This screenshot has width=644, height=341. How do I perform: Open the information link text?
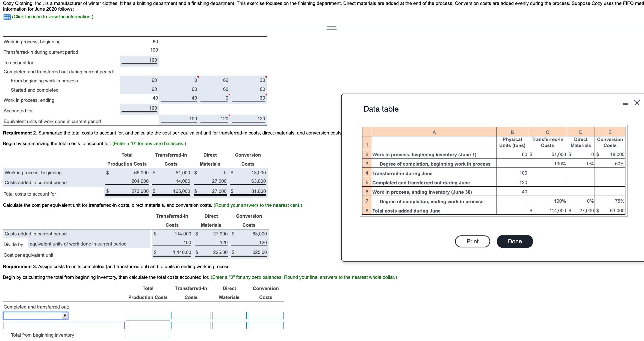tap(53, 17)
